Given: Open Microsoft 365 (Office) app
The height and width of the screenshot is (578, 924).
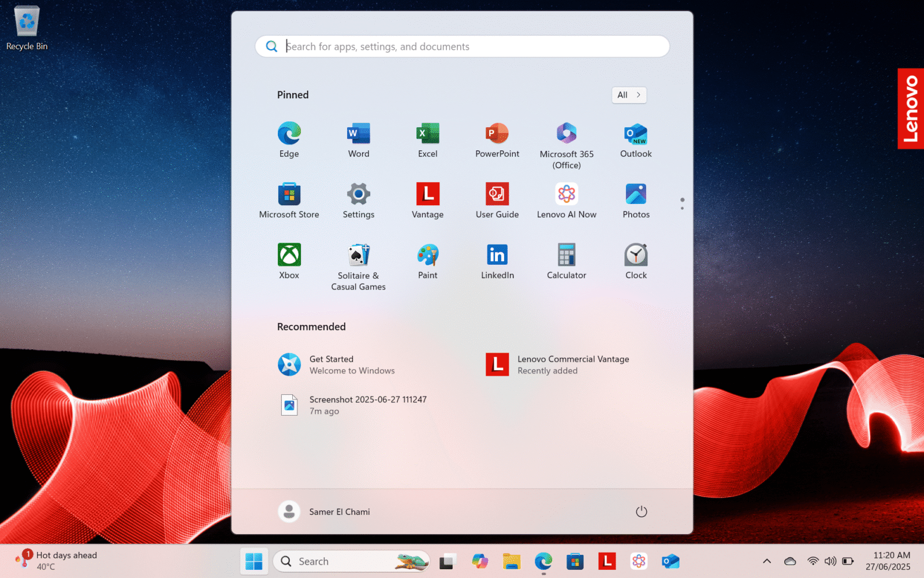Looking at the screenshot, I should pos(567,146).
